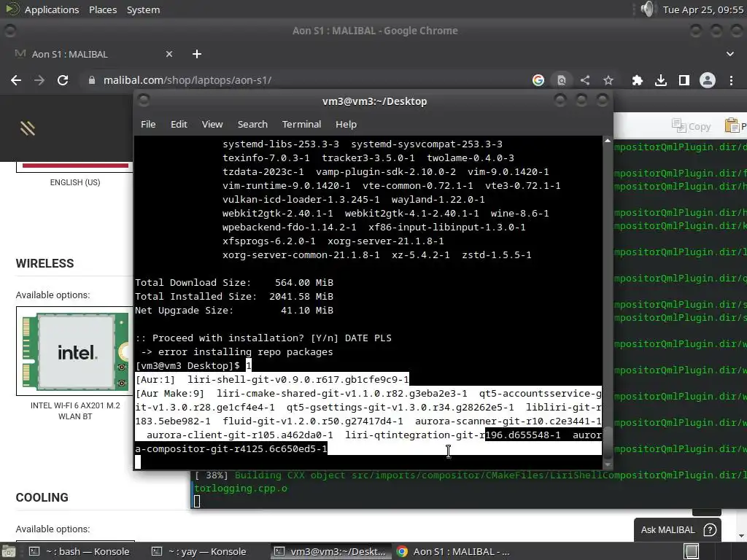Open terminal File menu
The image size is (747, 560).
[x=148, y=124]
